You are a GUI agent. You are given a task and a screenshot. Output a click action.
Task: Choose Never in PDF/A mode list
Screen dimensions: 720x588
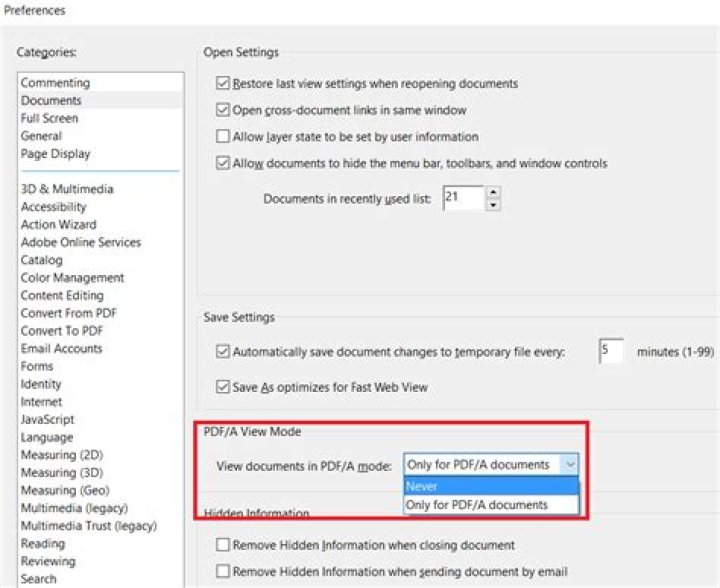point(491,486)
